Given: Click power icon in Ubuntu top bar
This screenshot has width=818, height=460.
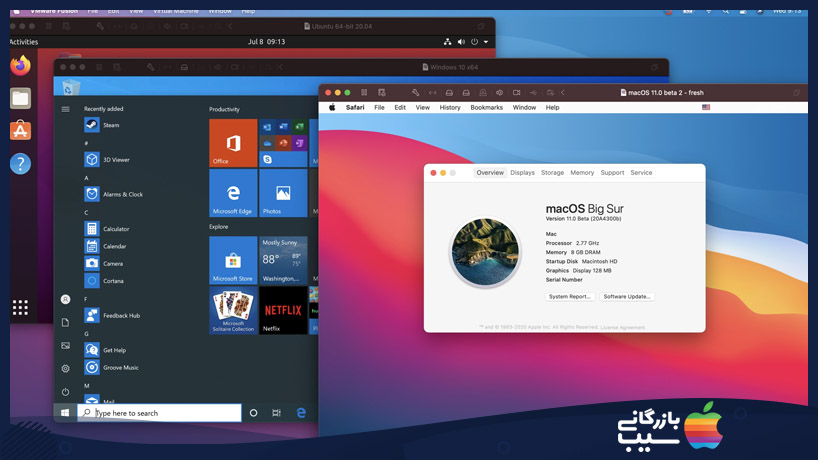Looking at the screenshot, I should click(x=474, y=42).
